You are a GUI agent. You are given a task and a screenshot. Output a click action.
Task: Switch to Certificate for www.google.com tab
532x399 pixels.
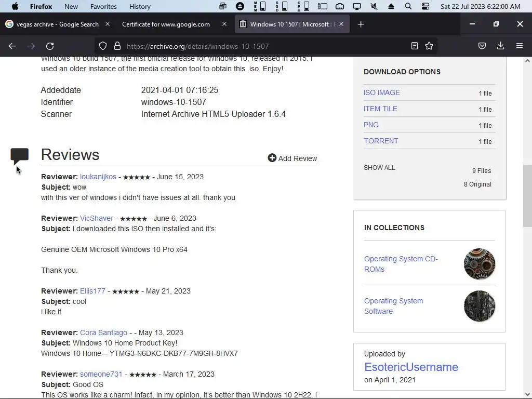(x=166, y=24)
